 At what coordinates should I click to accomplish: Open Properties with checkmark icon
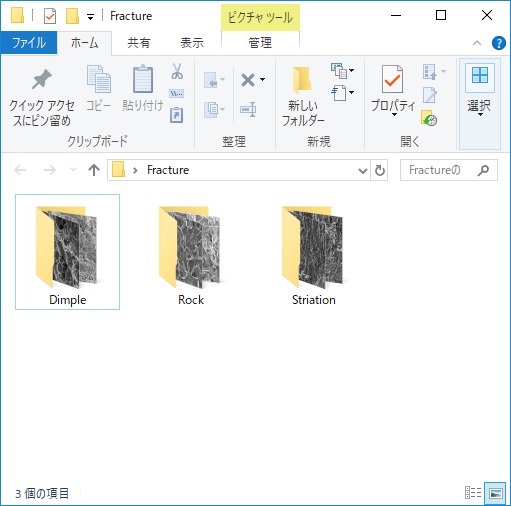click(x=392, y=79)
